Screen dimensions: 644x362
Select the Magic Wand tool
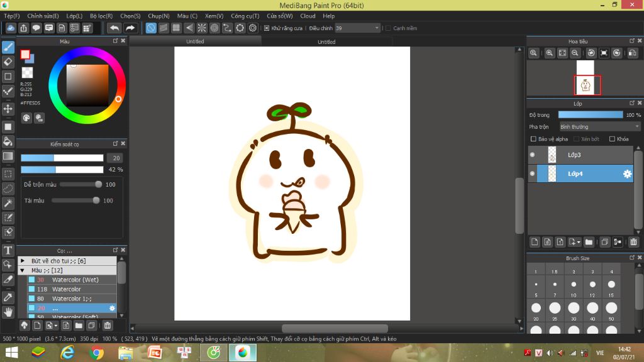pos(8,203)
